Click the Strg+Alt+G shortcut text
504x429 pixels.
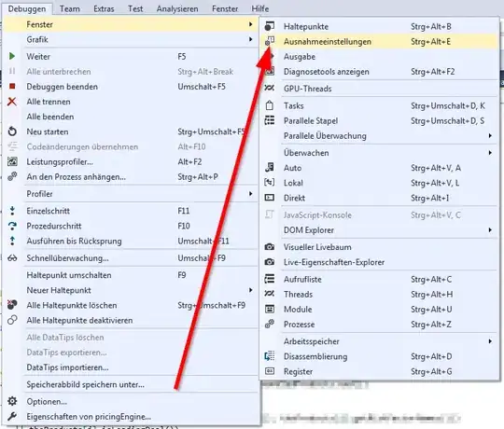pos(431,371)
